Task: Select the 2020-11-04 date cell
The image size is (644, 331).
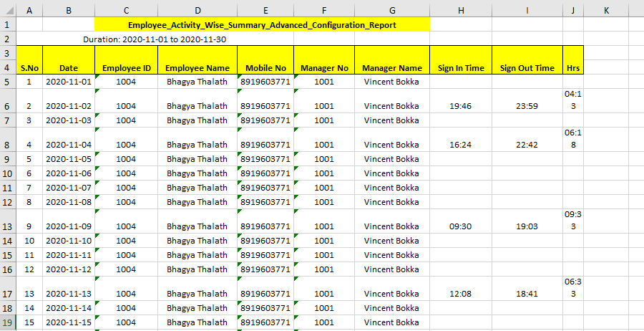Action: [x=69, y=145]
